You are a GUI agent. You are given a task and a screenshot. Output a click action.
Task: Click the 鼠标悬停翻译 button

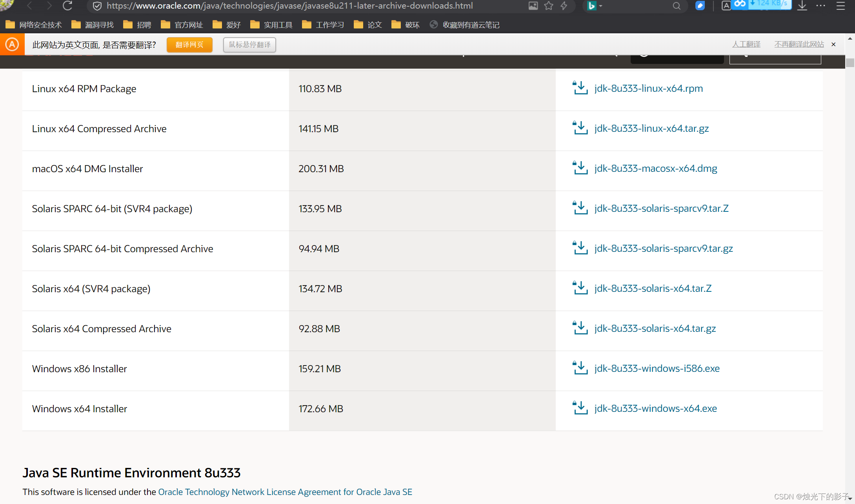tap(249, 45)
